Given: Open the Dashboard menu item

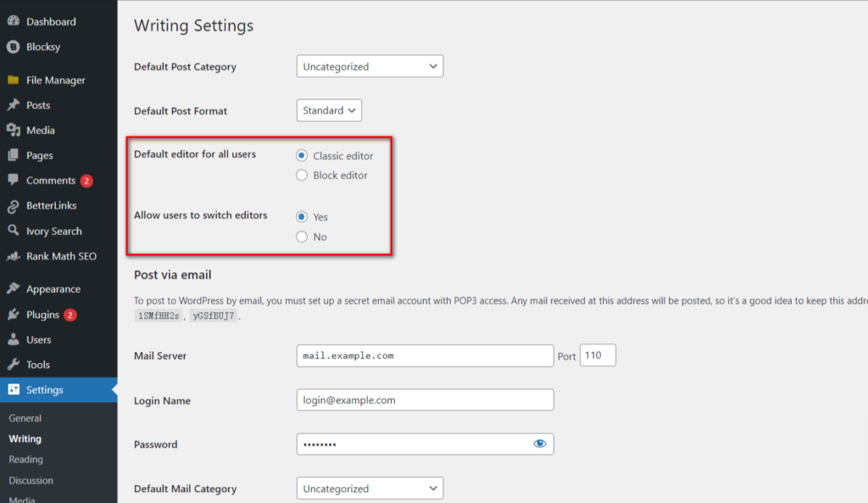Looking at the screenshot, I should [51, 21].
